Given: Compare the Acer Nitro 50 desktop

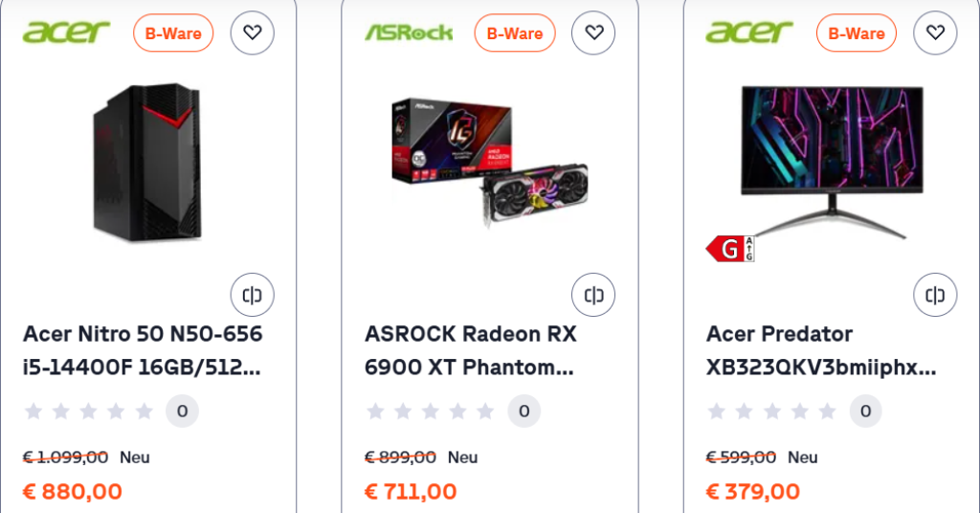Looking at the screenshot, I should [x=252, y=295].
